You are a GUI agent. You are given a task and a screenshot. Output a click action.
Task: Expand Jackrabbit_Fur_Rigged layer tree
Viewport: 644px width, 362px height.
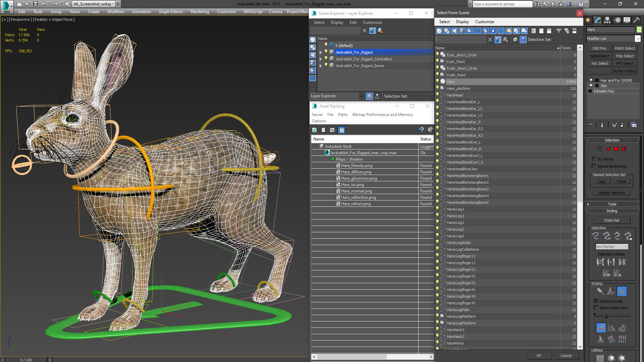(x=321, y=52)
